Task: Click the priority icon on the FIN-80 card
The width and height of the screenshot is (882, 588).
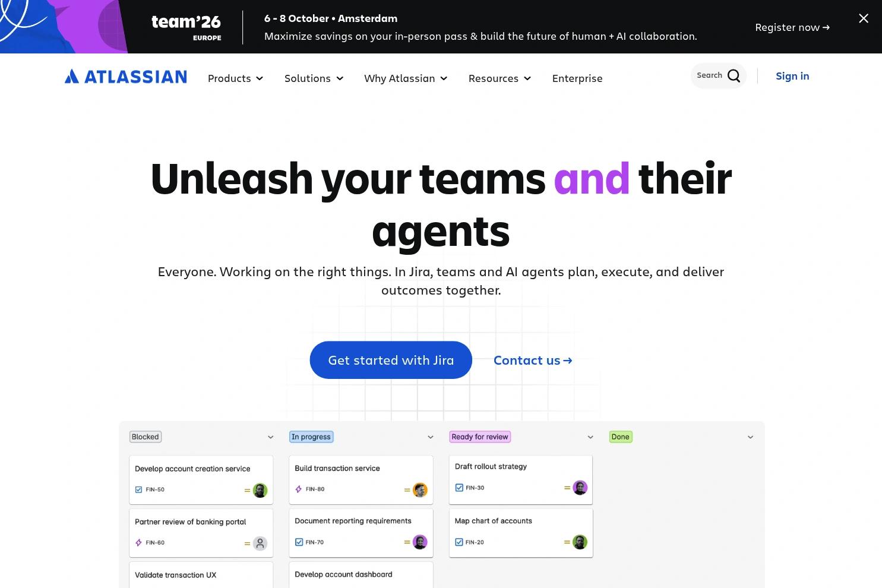Action: pos(407,490)
